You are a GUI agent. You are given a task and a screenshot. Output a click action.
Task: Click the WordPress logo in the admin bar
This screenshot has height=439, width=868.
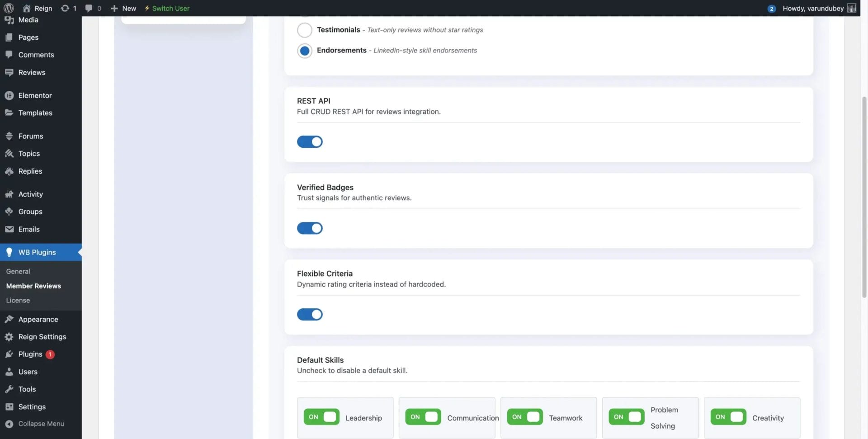[7, 8]
